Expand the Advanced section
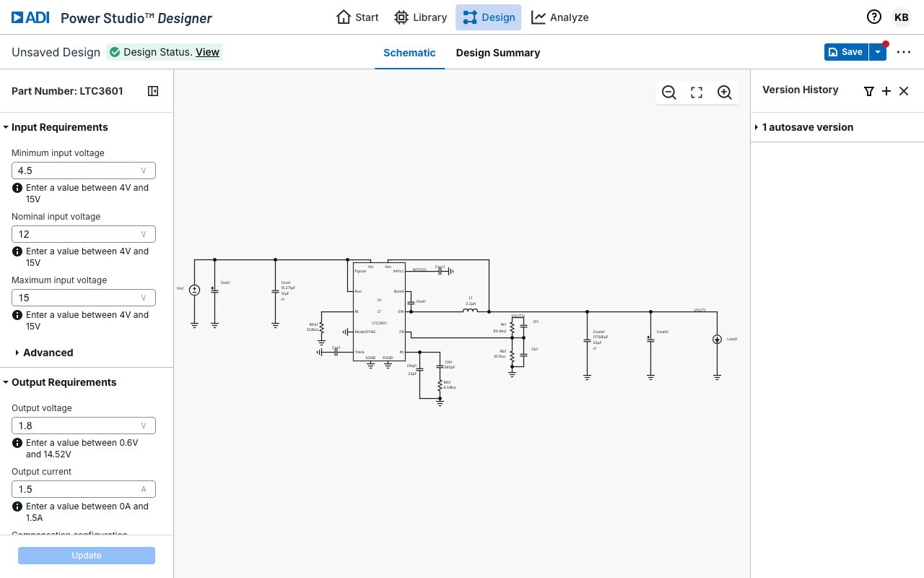The height and width of the screenshot is (578, 924). (x=45, y=353)
